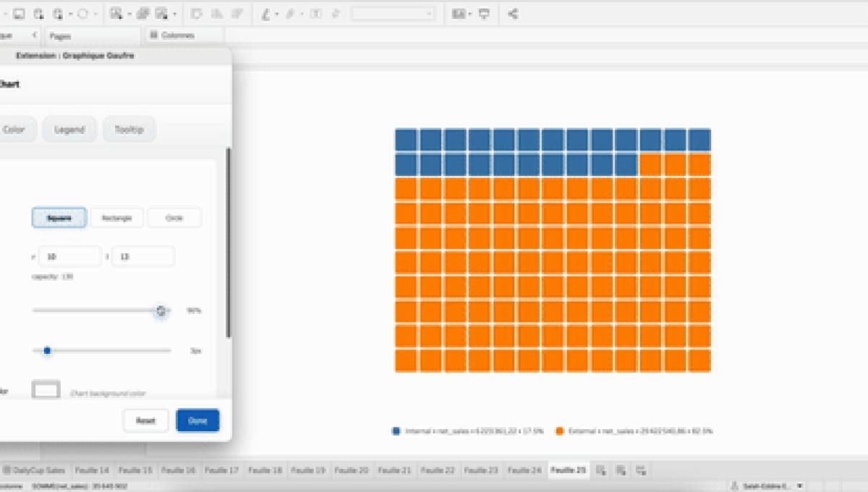Screen dimensions: 868x492
Task: Open the Feuille 24 sheet tab
Action: (x=525, y=470)
